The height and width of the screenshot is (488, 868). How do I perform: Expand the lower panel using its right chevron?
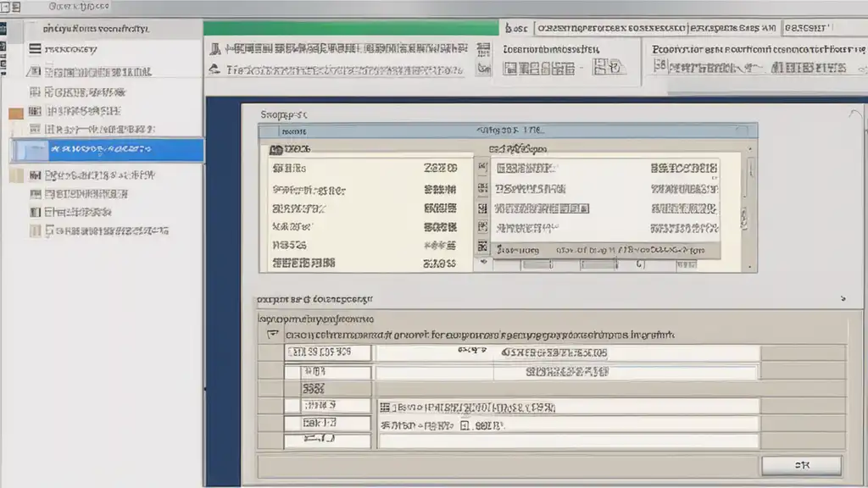[843, 299]
